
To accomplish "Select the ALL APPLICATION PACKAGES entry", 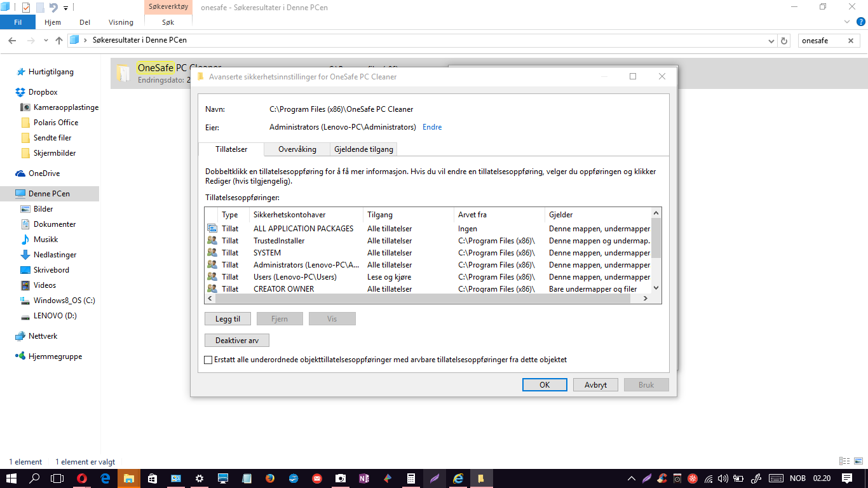I will coord(429,229).
